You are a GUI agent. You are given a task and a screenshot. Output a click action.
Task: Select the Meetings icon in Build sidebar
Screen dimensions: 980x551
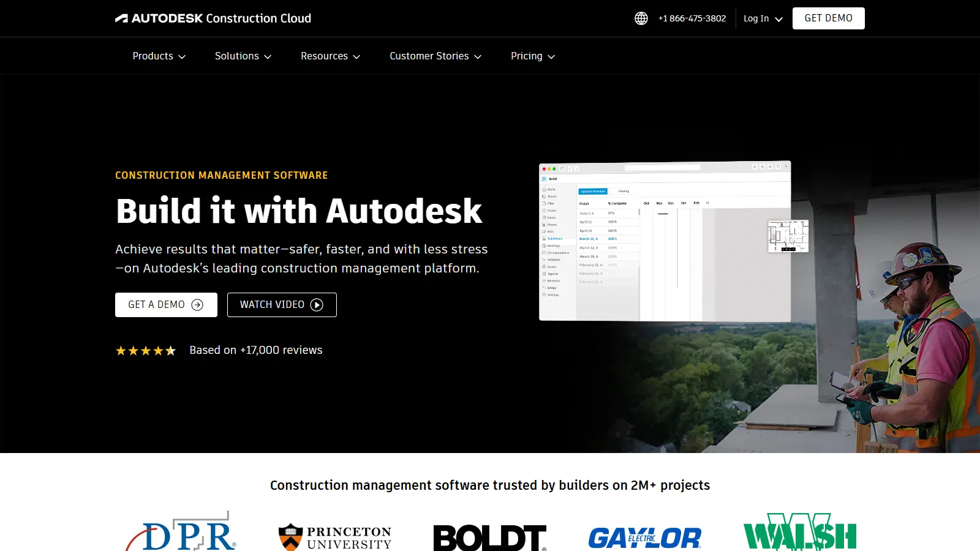(x=544, y=246)
